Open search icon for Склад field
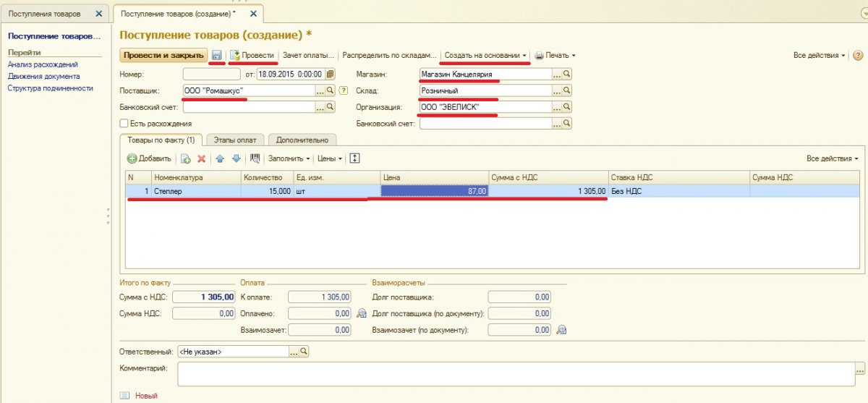Screen dimensions: 868x403 (567, 90)
